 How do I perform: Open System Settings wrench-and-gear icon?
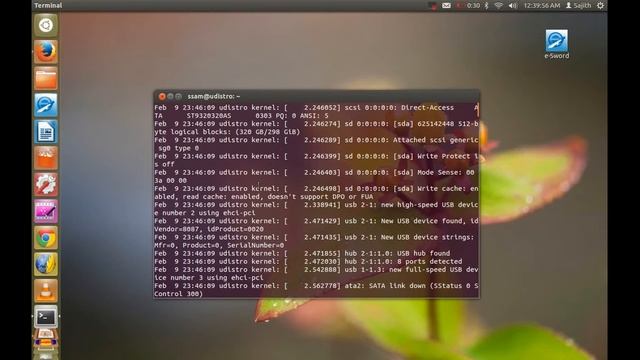46,184
